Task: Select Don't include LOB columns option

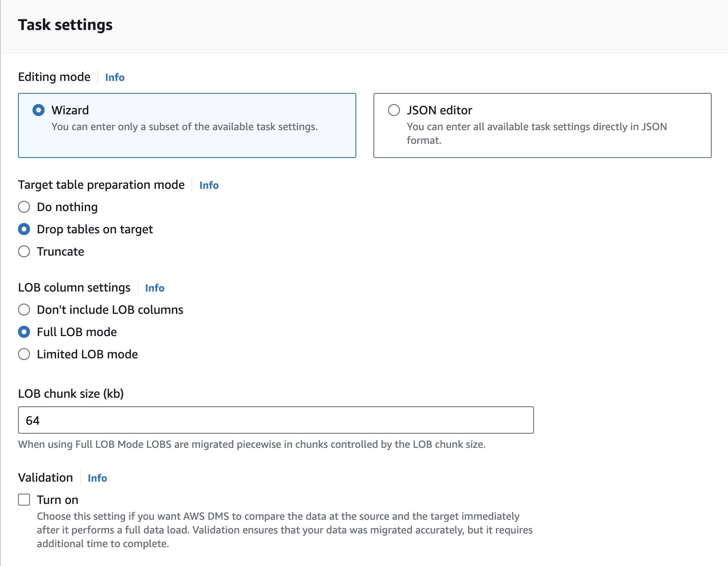Action: [x=24, y=310]
